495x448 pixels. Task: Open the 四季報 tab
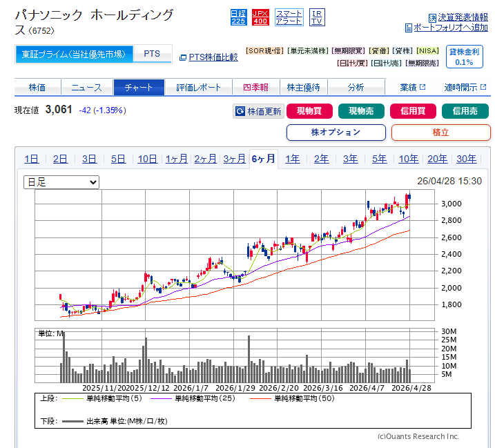tap(256, 88)
